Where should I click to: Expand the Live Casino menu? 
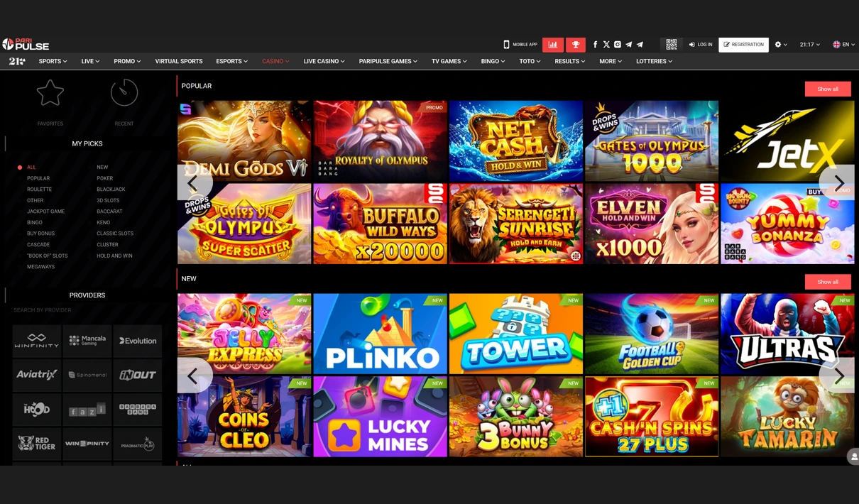click(x=324, y=62)
